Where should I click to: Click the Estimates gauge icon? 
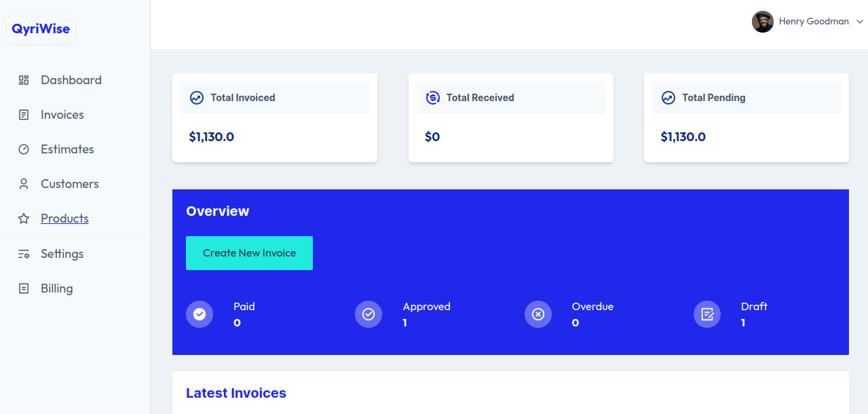(x=24, y=149)
